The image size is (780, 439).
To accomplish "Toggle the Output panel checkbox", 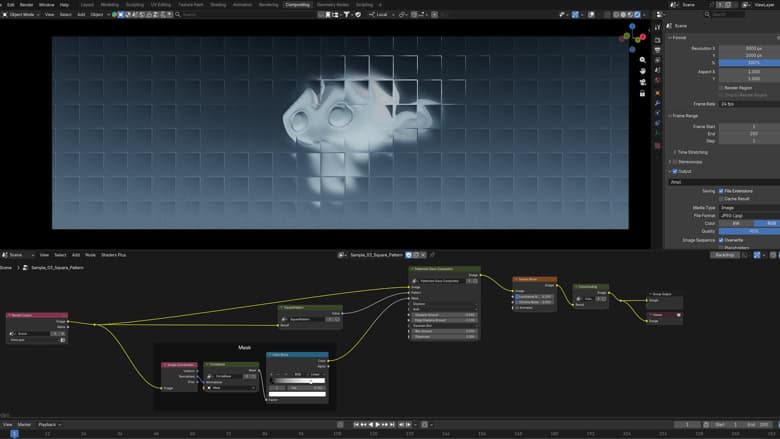I will (x=675, y=172).
